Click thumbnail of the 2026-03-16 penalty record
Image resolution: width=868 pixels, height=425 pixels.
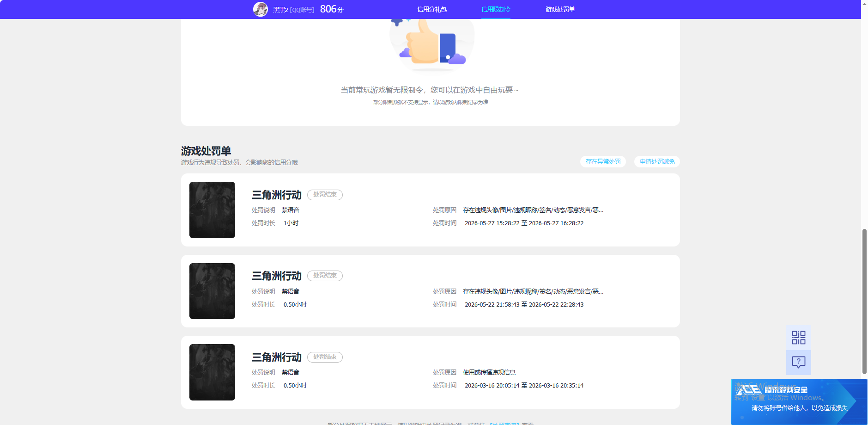tap(212, 372)
